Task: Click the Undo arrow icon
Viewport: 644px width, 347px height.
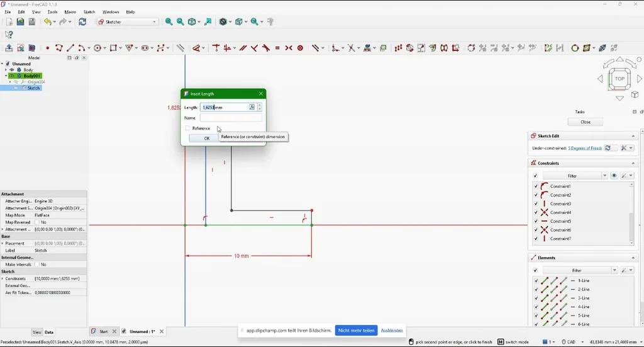Action: (48, 22)
